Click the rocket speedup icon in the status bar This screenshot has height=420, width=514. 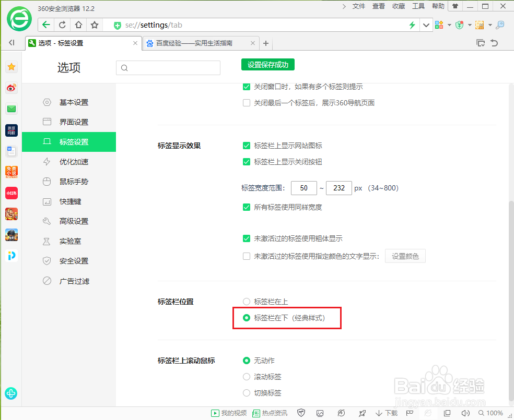[362, 413]
